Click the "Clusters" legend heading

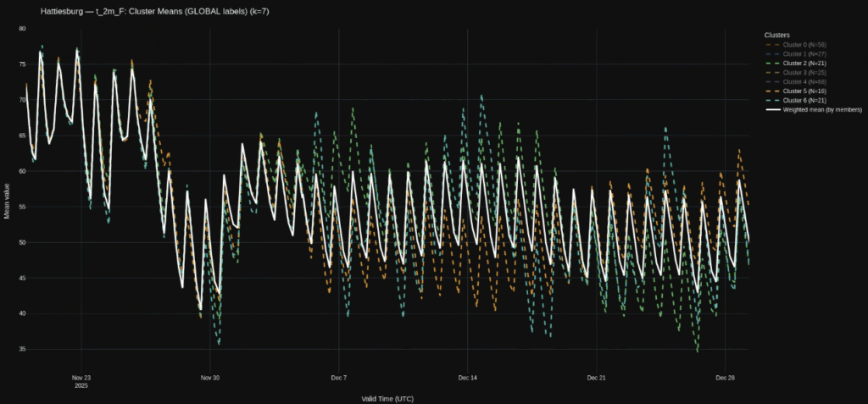click(777, 34)
